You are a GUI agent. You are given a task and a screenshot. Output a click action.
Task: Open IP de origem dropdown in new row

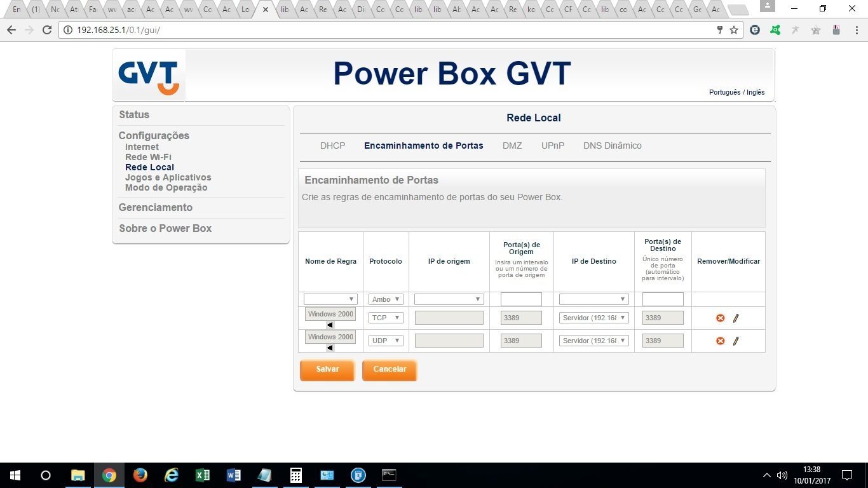click(x=449, y=299)
